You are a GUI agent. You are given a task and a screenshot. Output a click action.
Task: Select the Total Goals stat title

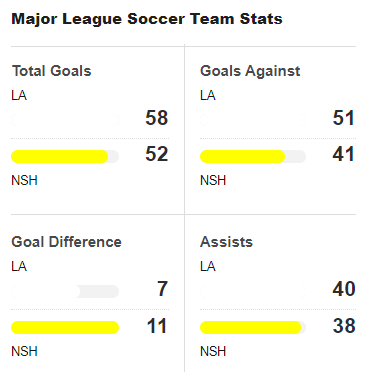(x=52, y=71)
